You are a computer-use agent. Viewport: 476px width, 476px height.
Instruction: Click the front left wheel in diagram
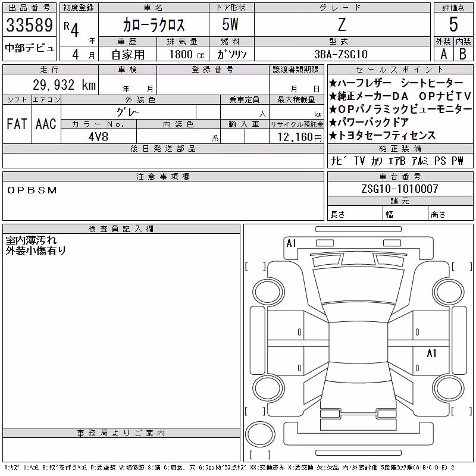click(269, 292)
